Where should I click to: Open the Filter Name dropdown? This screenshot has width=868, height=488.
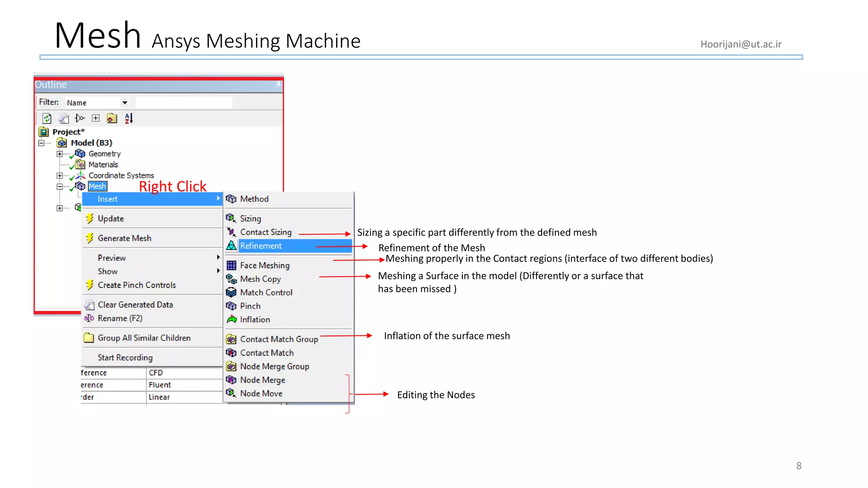pos(125,103)
